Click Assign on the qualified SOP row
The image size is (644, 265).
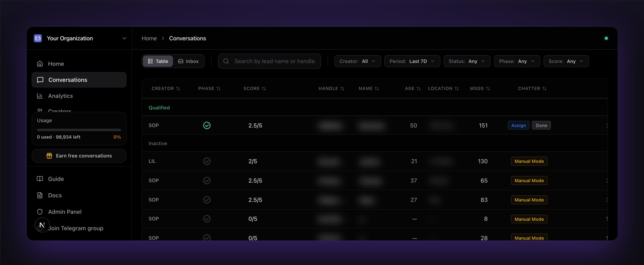coord(518,125)
